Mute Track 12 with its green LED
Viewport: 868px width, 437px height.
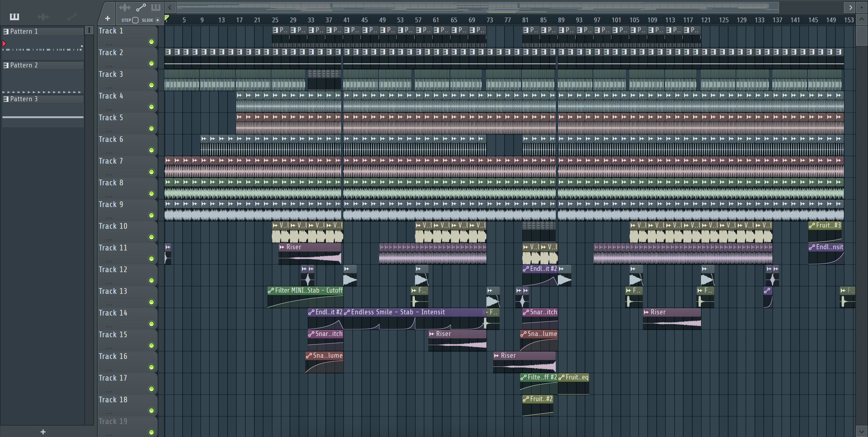pyautogui.click(x=151, y=280)
